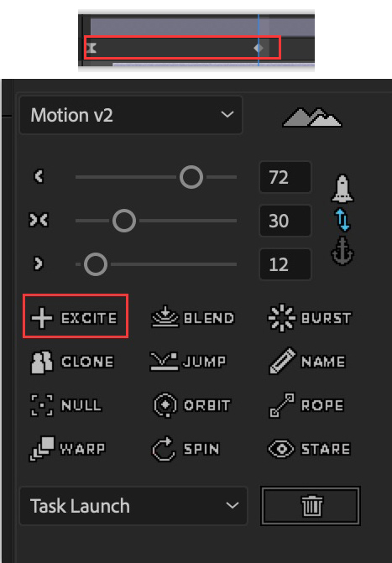Create a Null with the Null tool
The image size is (392, 563).
(66, 405)
